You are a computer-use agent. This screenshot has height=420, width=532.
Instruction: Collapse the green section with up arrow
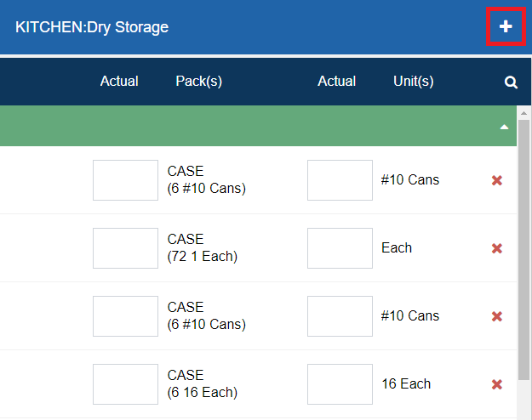click(x=505, y=127)
